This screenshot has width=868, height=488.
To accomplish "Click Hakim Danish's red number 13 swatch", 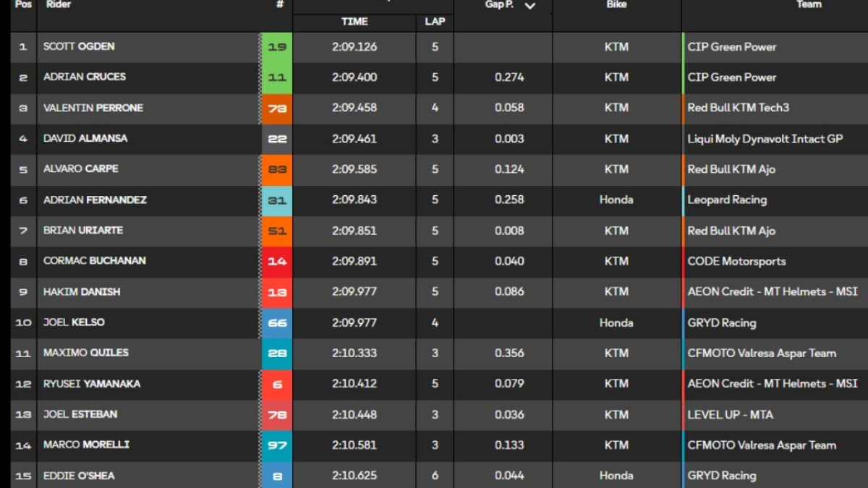I will (x=277, y=292).
